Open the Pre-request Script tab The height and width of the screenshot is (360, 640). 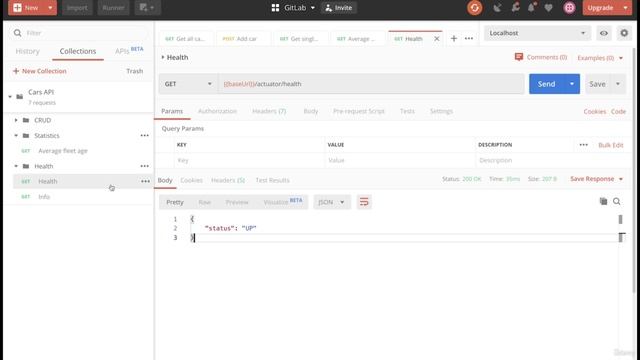click(359, 111)
